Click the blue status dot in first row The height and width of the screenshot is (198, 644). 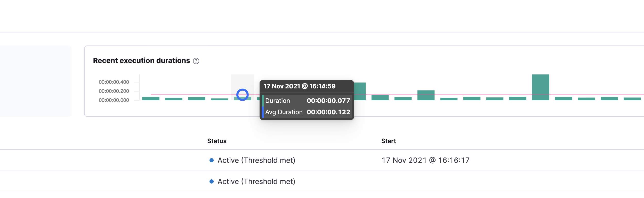pyautogui.click(x=212, y=160)
